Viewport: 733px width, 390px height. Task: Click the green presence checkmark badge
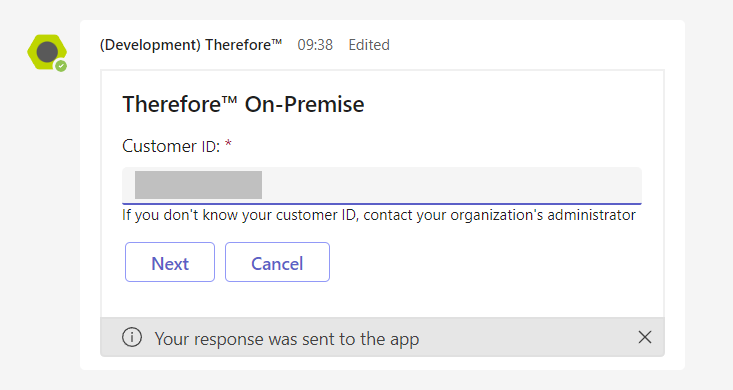[x=61, y=66]
